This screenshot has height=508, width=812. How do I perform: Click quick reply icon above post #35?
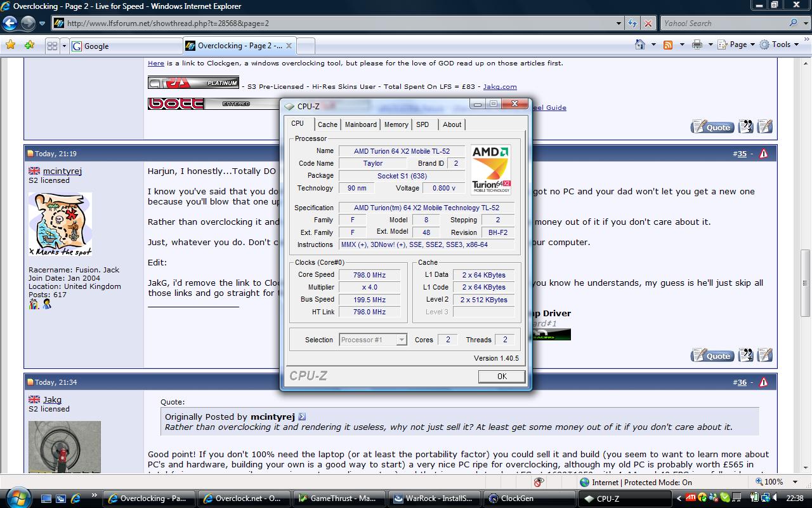pos(765,127)
